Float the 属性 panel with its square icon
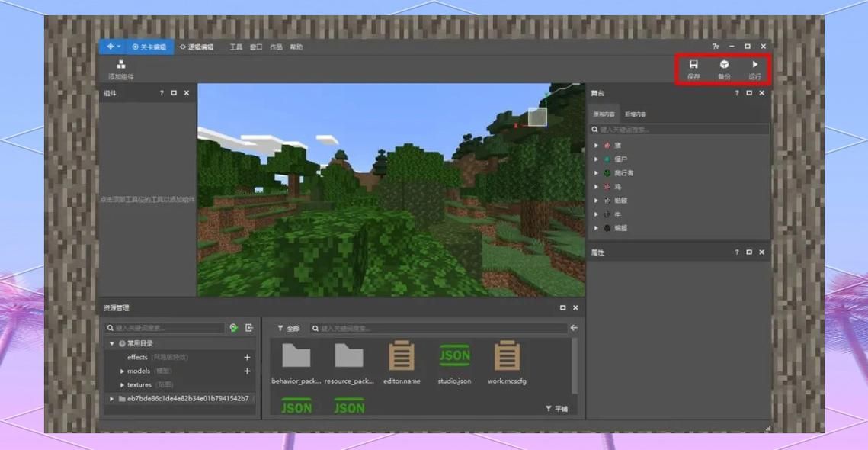 click(x=749, y=252)
